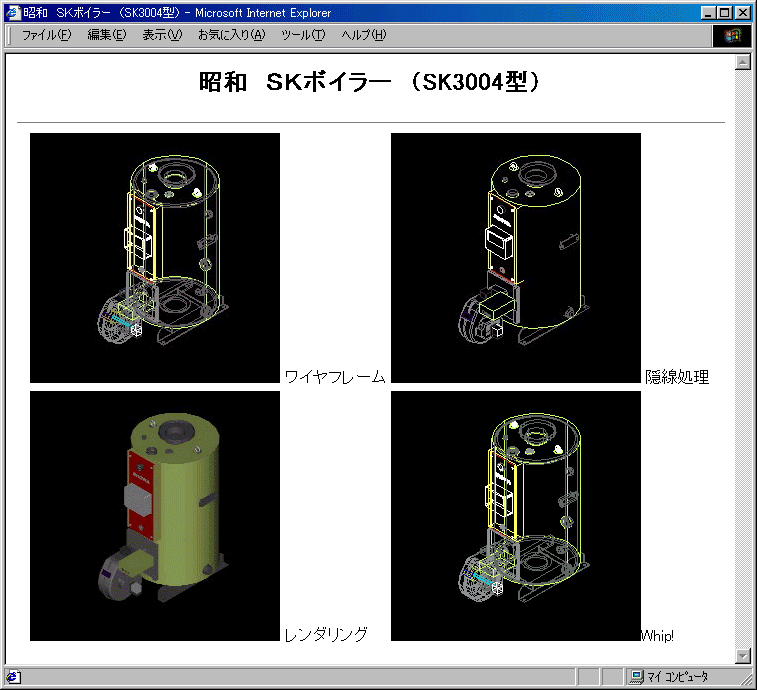Open the ファイル(F) menu
Image resolution: width=757 pixels, height=690 pixels.
coord(46,35)
